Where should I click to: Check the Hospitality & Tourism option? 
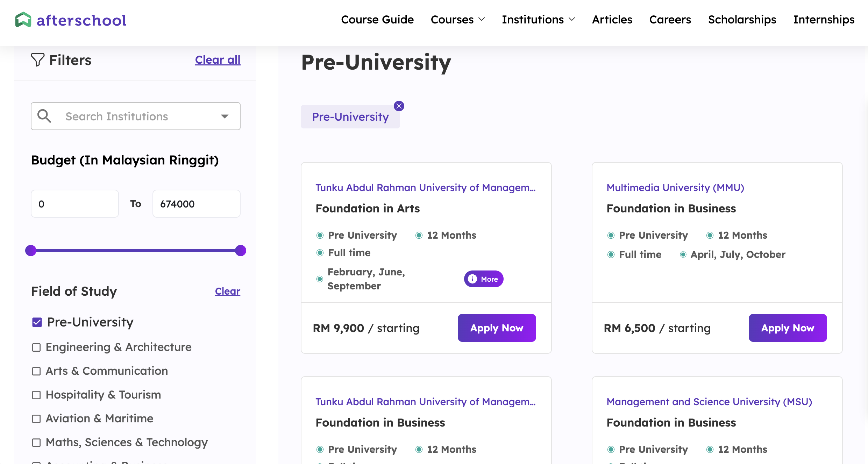36,395
